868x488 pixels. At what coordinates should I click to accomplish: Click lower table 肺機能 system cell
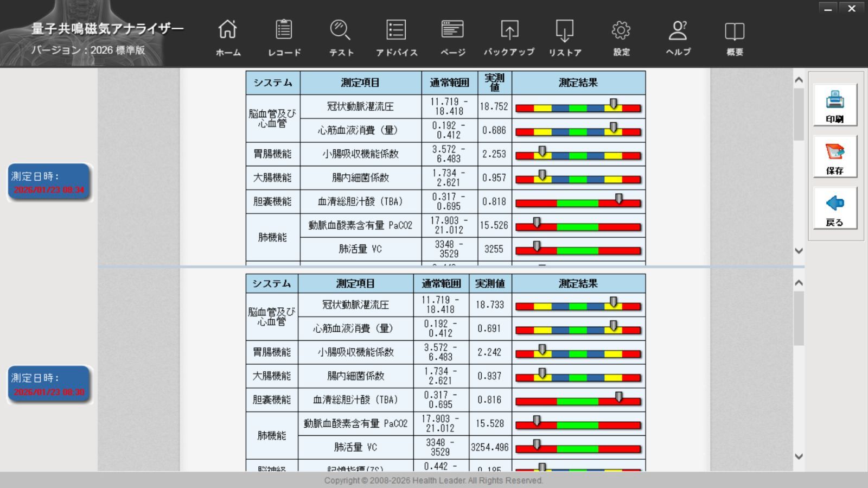coord(272,435)
